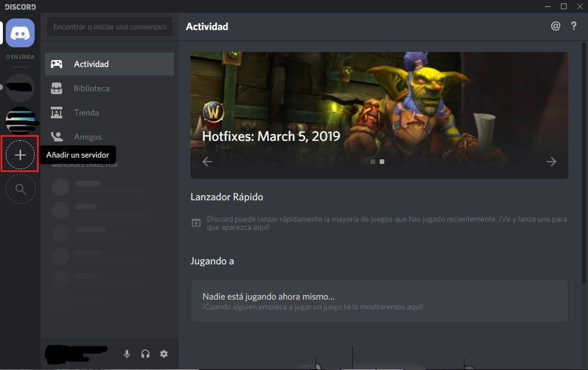Minimize the Discord window

(548, 6)
